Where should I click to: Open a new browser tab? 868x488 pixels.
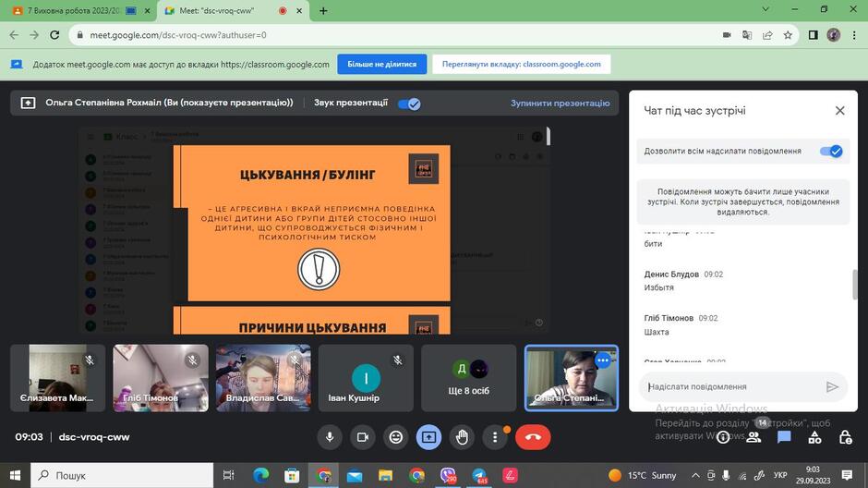click(x=323, y=10)
